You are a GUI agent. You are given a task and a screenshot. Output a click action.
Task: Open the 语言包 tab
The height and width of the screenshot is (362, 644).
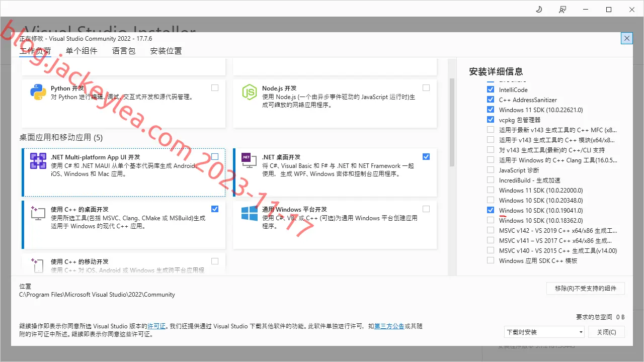point(124,51)
